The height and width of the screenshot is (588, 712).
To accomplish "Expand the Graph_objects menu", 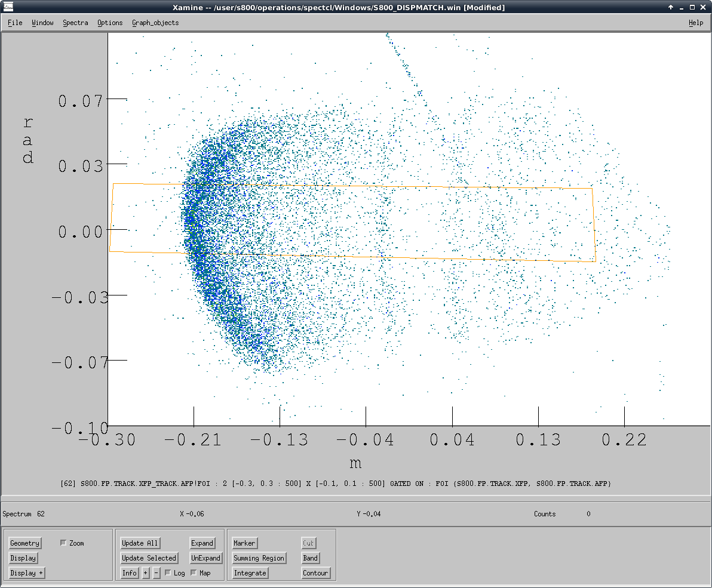I will pos(155,23).
